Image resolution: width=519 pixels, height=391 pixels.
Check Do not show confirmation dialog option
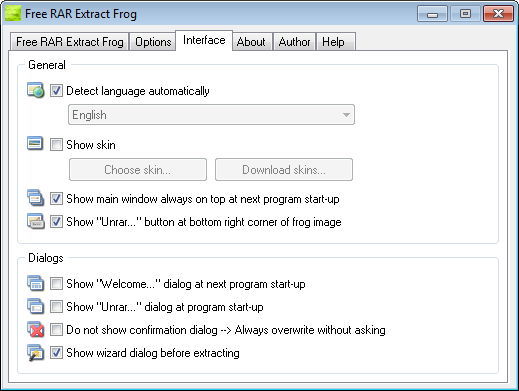point(56,330)
